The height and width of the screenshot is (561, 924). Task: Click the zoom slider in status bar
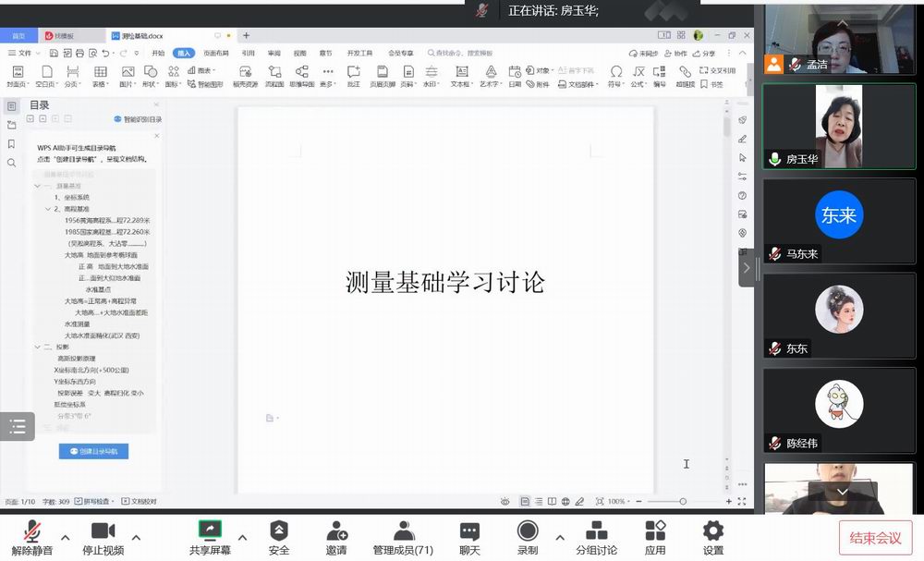(x=683, y=502)
